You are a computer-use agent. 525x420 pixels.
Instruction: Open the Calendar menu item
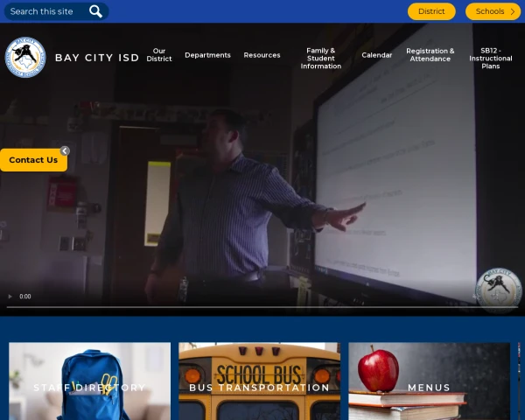coord(376,55)
